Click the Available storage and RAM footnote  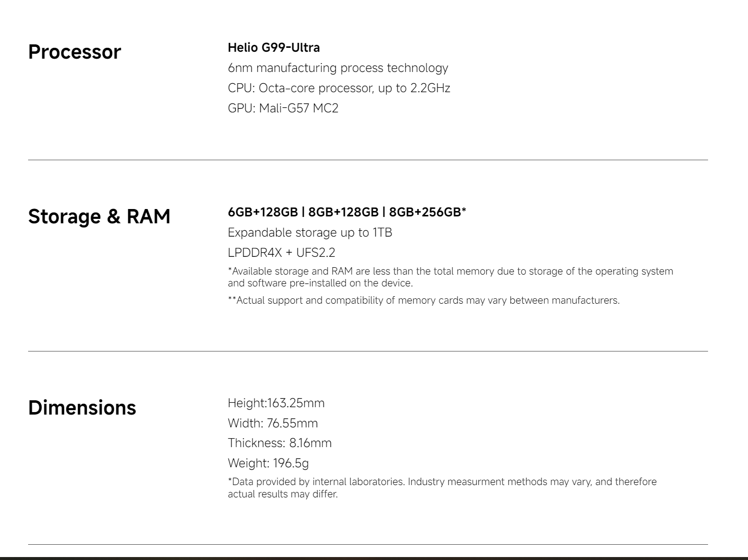click(450, 277)
